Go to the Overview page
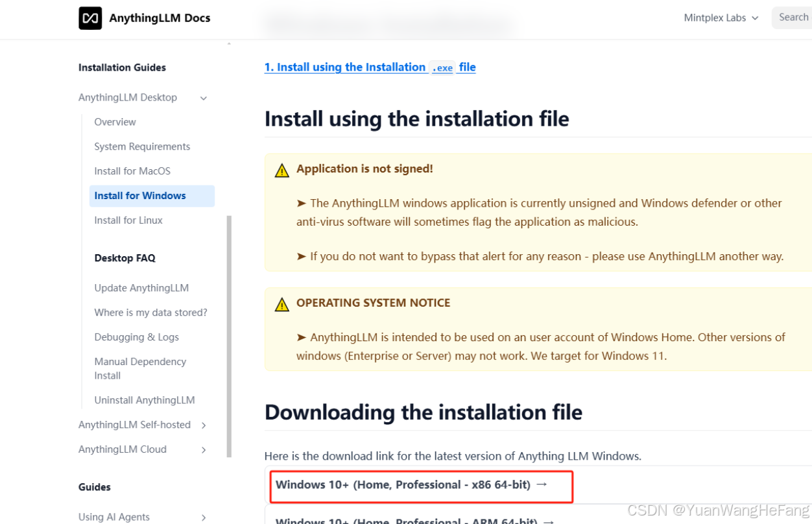This screenshot has height=524, width=812. [115, 122]
